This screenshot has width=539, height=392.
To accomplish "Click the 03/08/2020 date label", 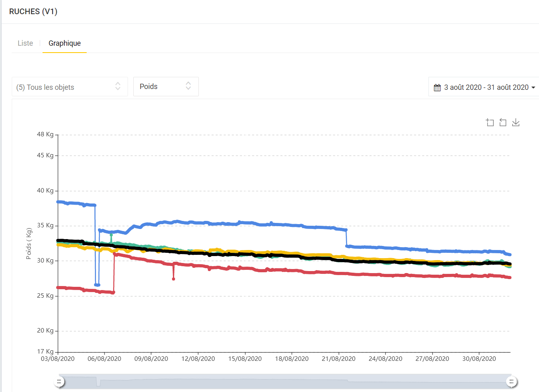I will [58, 359].
